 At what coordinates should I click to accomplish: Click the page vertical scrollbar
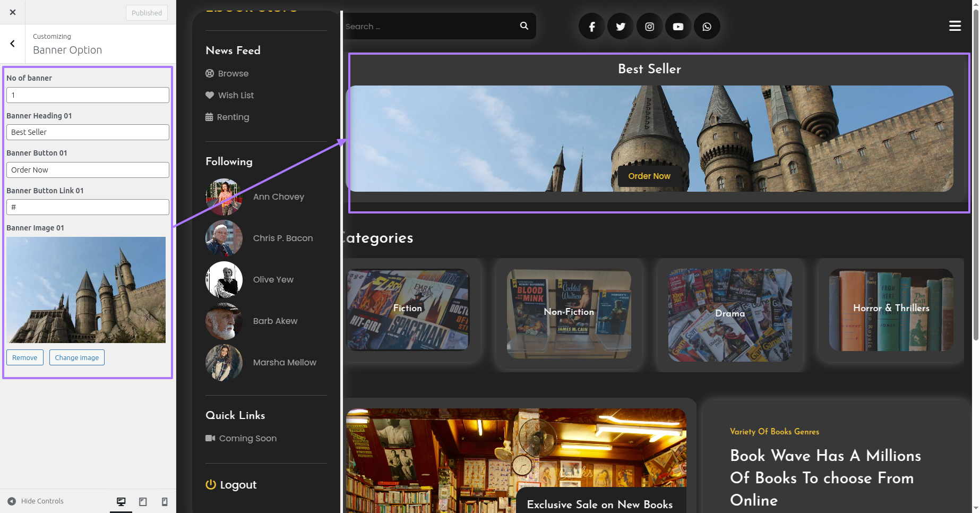(975, 175)
